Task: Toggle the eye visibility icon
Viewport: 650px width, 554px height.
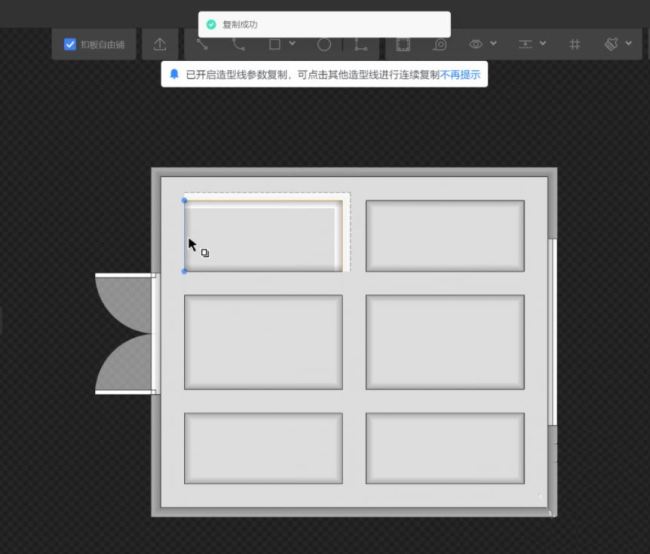Action: tap(476, 45)
